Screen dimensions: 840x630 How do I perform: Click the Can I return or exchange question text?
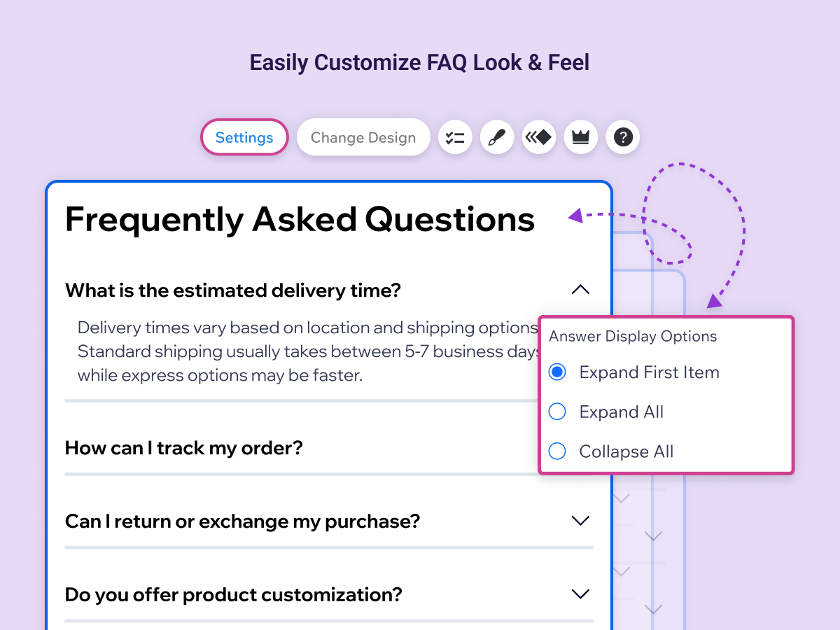242,521
